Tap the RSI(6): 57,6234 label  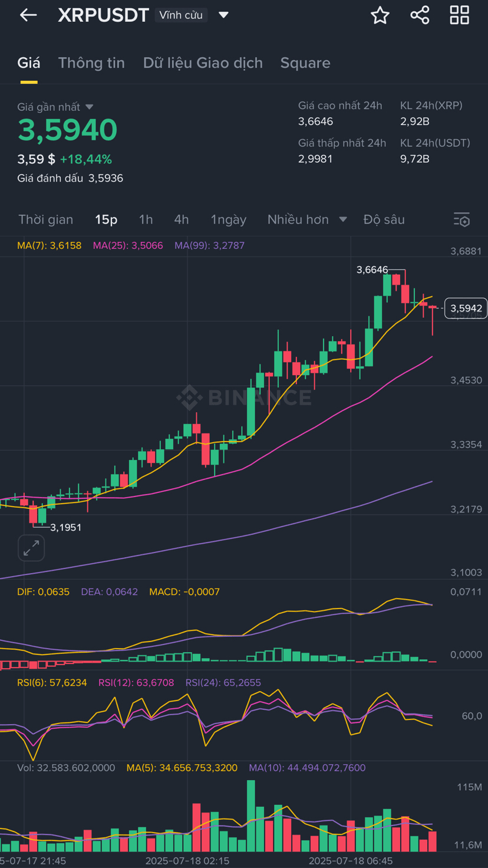[x=52, y=683]
